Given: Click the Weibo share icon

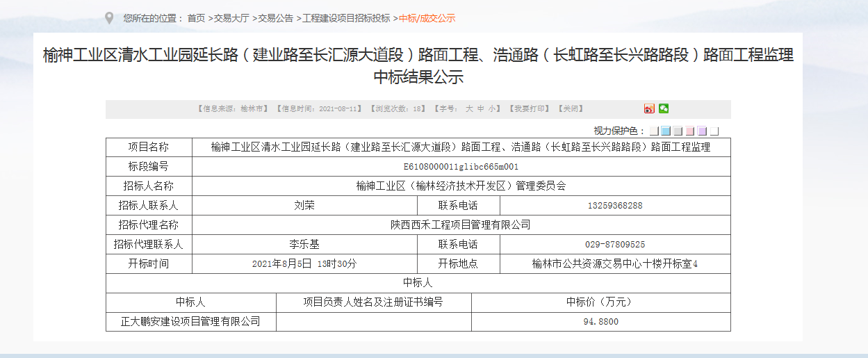Looking at the screenshot, I should click(649, 108).
